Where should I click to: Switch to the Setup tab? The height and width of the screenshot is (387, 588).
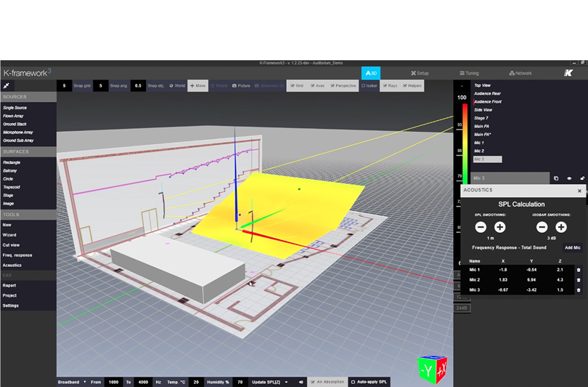click(x=420, y=73)
